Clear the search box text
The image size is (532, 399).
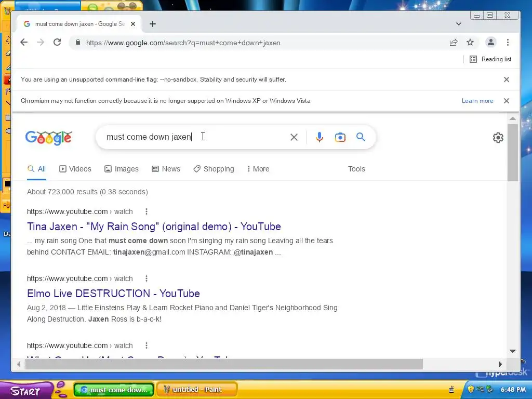pos(294,137)
